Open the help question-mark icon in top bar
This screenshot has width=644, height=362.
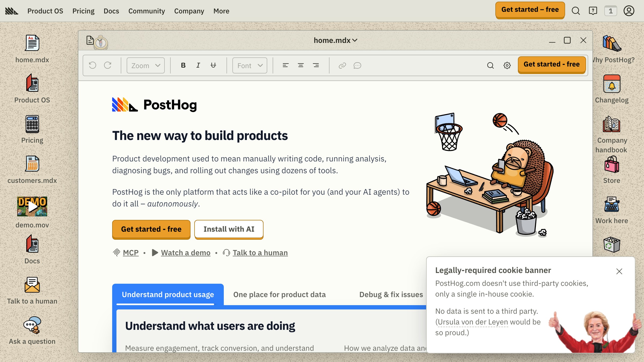[x=593, y=11]
